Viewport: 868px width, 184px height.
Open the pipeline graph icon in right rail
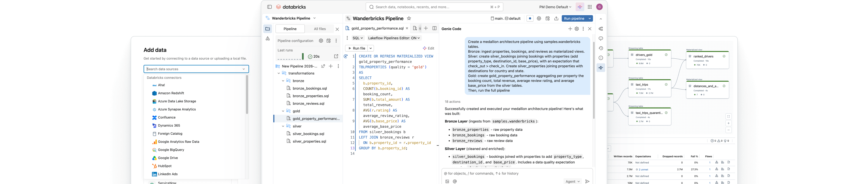601,29
